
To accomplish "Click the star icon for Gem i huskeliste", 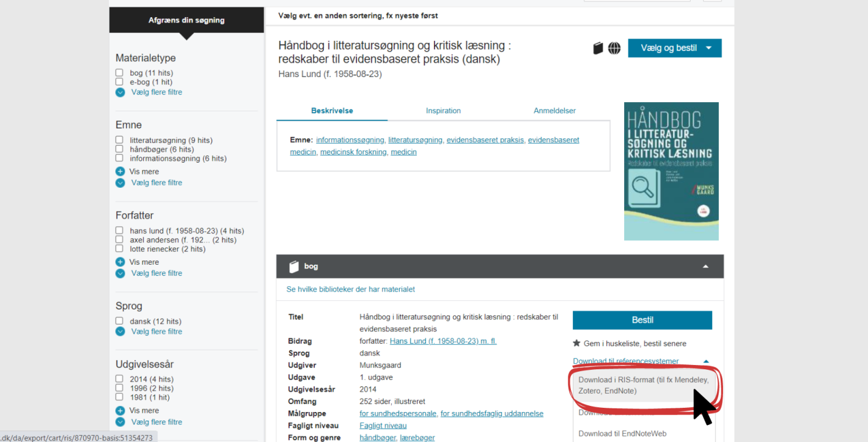I will [576, 344].
